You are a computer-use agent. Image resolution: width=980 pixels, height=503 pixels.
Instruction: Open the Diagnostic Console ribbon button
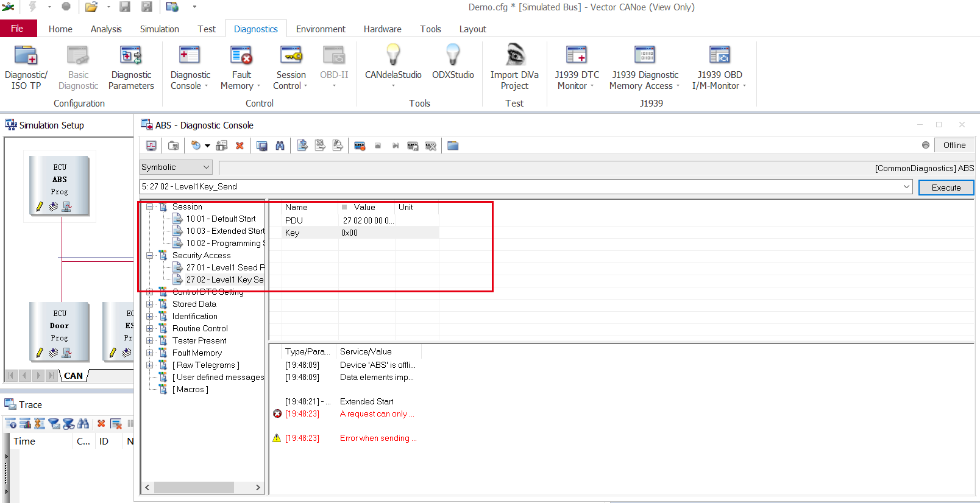190,68
